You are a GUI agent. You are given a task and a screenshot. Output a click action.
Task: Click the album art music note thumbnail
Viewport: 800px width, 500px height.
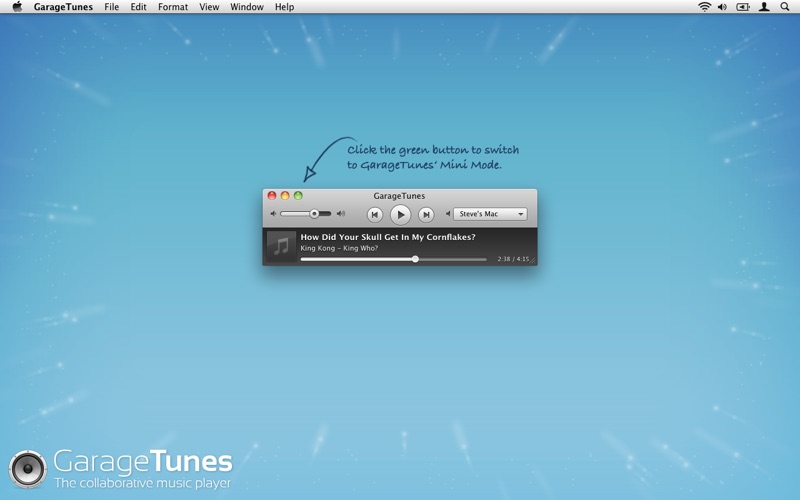[281, 246]
